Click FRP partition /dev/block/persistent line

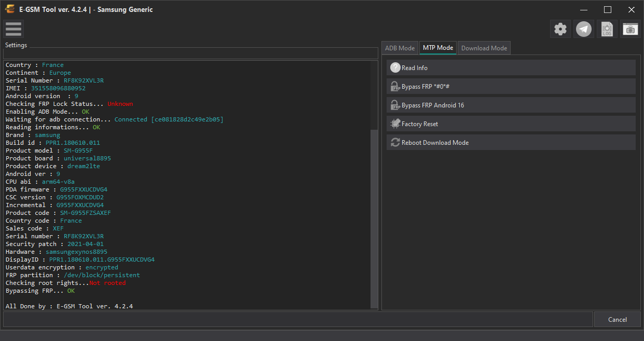pyautogui.click(x=73, y=275)
